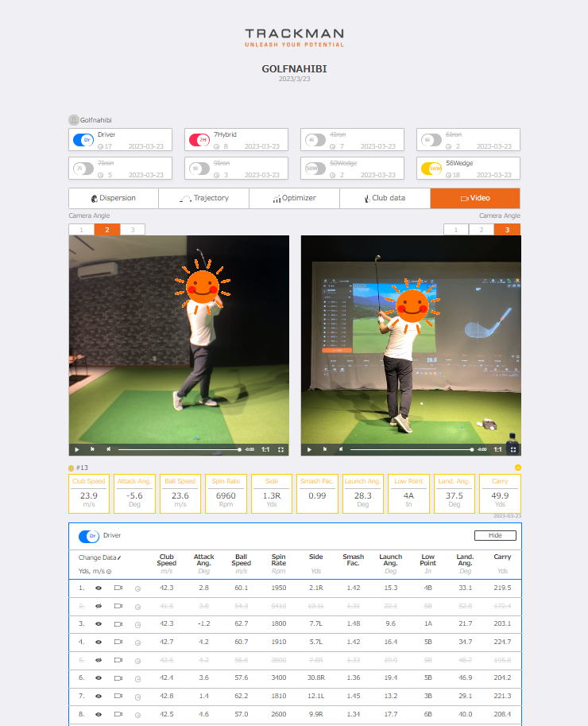The height and width of the screenshot is (726, 588).
Task: Change units Yds, m/s setting
Action: coord(95,572)
